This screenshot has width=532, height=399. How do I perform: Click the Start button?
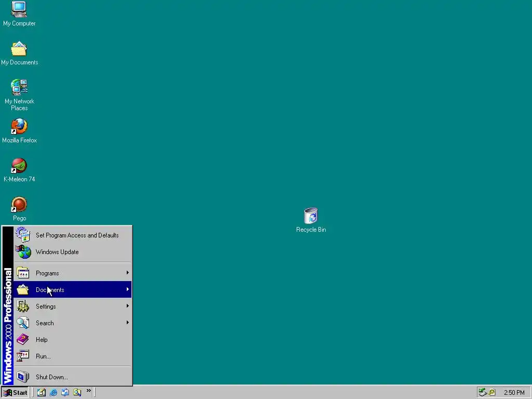(15, 393)
